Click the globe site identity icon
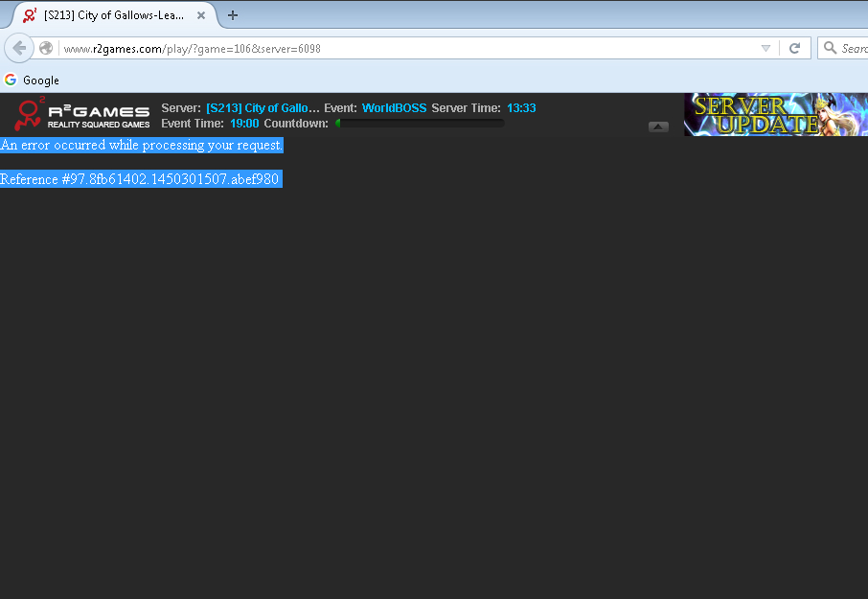 click(x=46, y=48)
